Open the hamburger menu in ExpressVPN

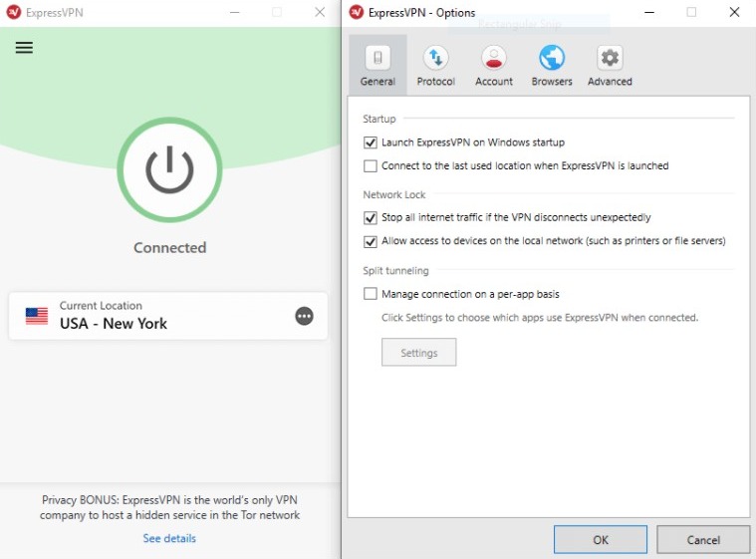tap(24, 48)
